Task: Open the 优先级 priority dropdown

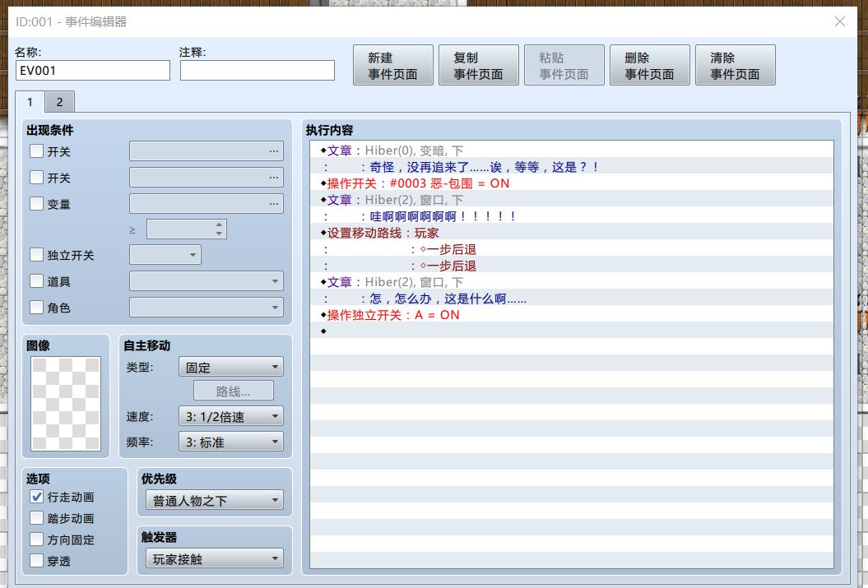Action: pyautogui.click(x=215, y=500)
